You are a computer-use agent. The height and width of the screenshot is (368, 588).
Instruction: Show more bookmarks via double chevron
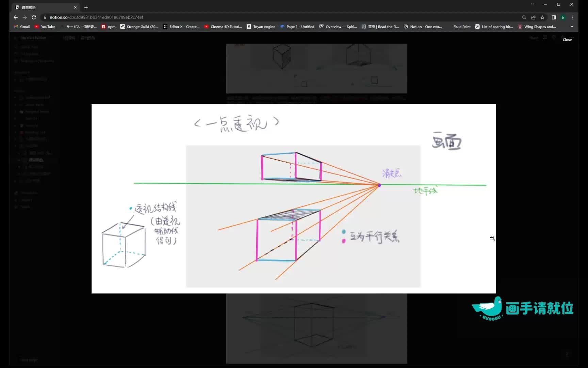tap(572, 27)
